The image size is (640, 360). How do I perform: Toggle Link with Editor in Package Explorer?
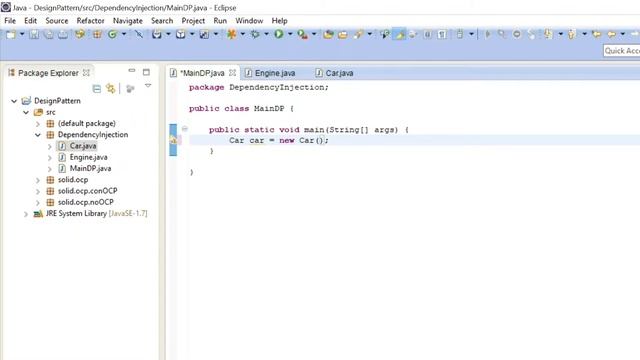click(x=111, y=89)
